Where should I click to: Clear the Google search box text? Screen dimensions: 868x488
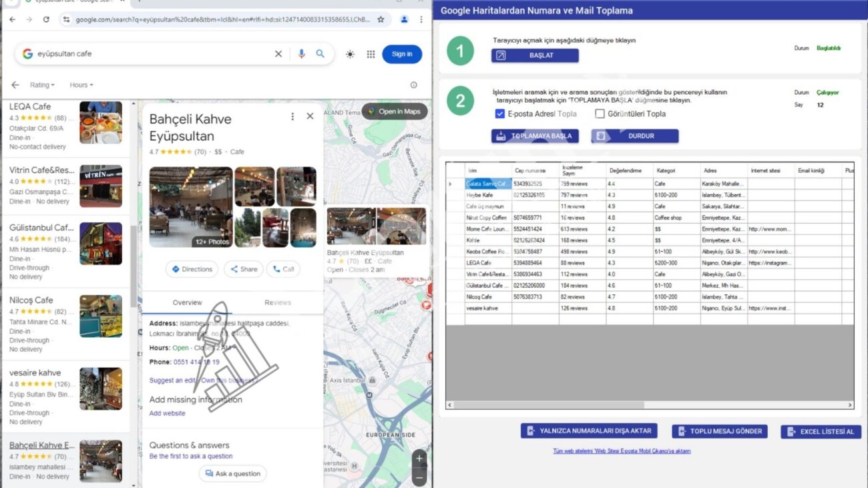(278, 54)
